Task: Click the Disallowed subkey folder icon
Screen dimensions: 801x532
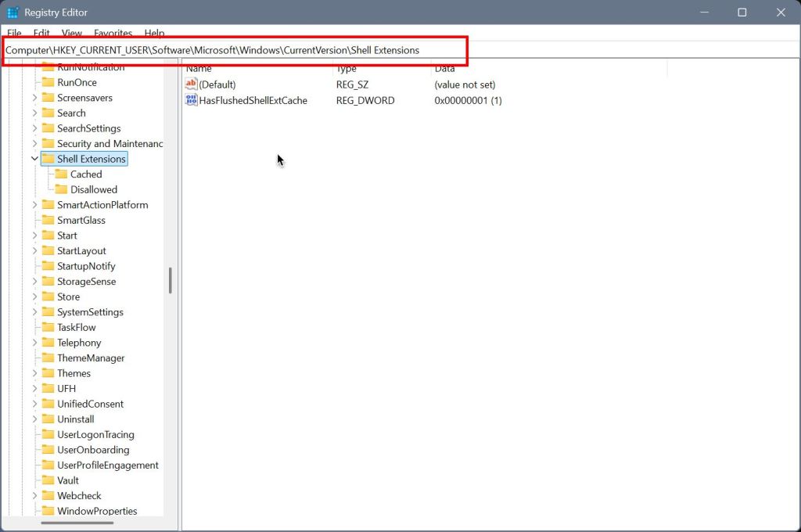Action: (61, 189)
